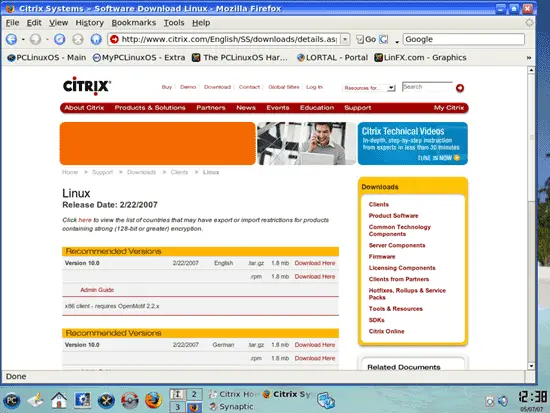Switch to Synaptic taskbar window

[x=231, y=407]
